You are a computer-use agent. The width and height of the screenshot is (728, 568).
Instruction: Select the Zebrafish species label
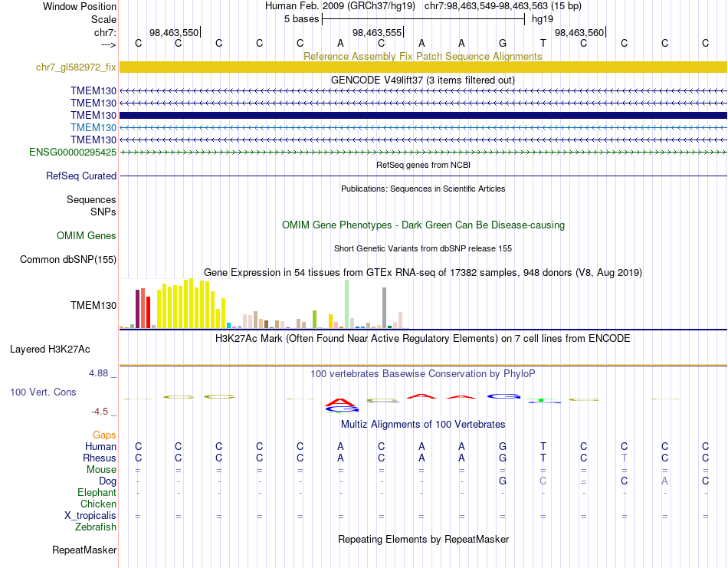click(x=96, y=527)
